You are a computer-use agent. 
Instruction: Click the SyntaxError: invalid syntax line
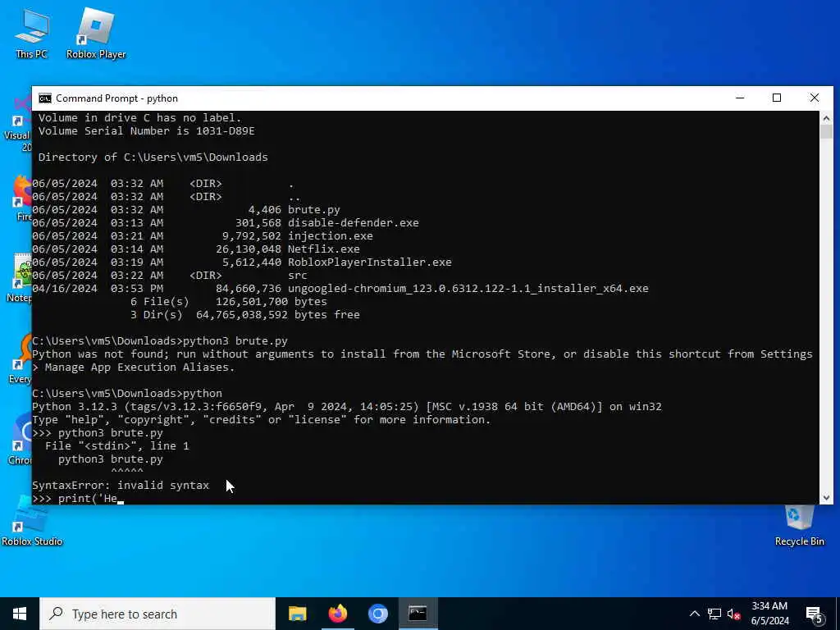[x=121, y=486]
